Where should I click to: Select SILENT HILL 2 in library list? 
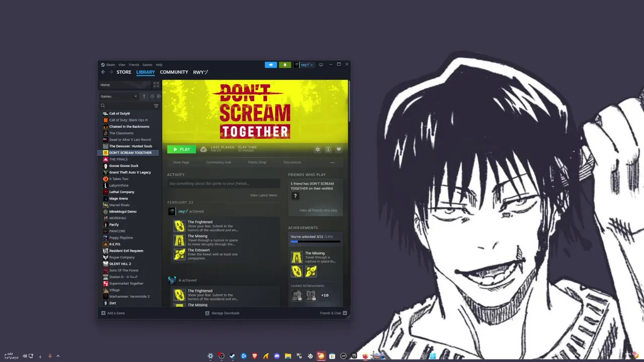[120, 264]
